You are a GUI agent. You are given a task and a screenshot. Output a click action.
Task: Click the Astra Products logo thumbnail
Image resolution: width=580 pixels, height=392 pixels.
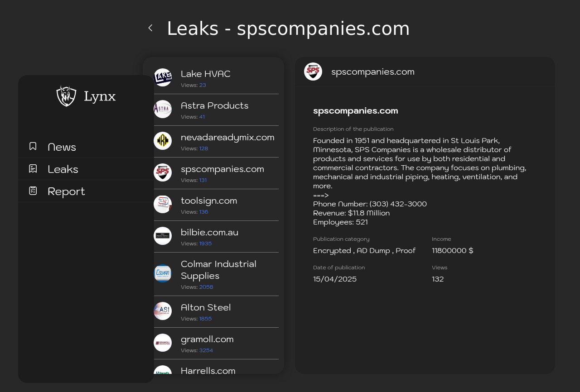[x=163, y=109]
